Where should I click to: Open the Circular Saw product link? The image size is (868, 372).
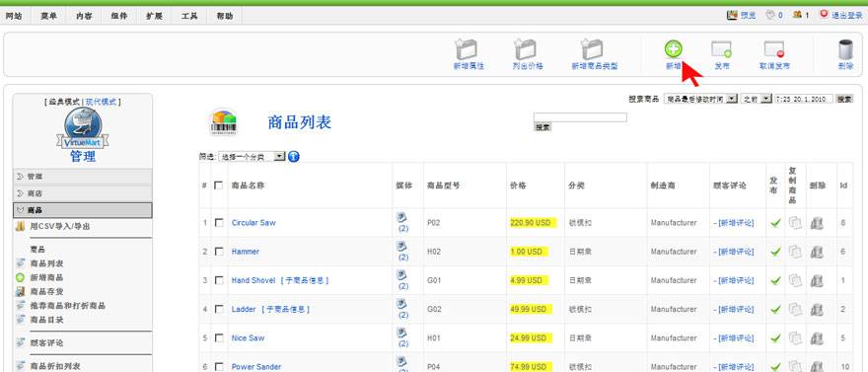(253, 223)
